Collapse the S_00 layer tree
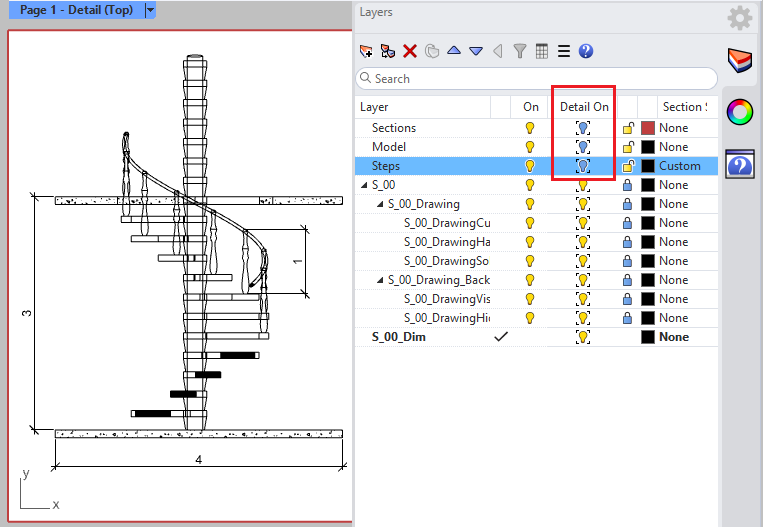 coord(364,185)
